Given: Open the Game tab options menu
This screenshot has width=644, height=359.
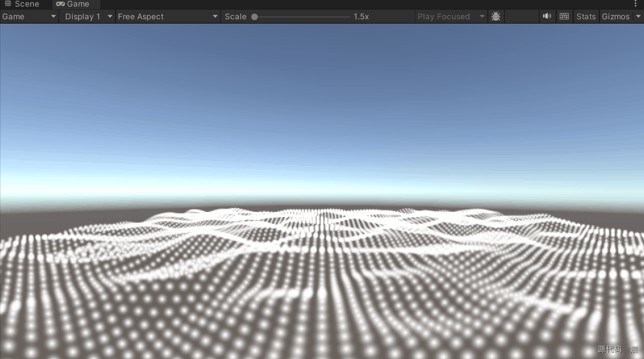Looking at the screenshot, I should tap(635, 4).
